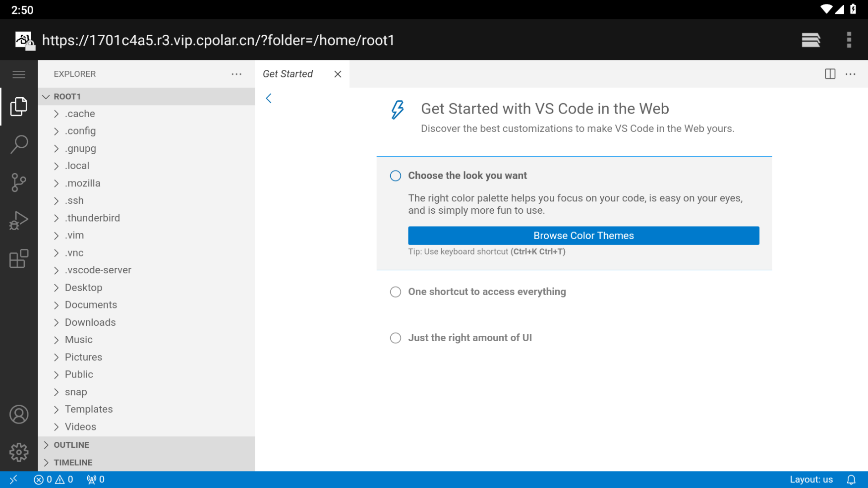Open the Extensions view

[x=19, y=259]
